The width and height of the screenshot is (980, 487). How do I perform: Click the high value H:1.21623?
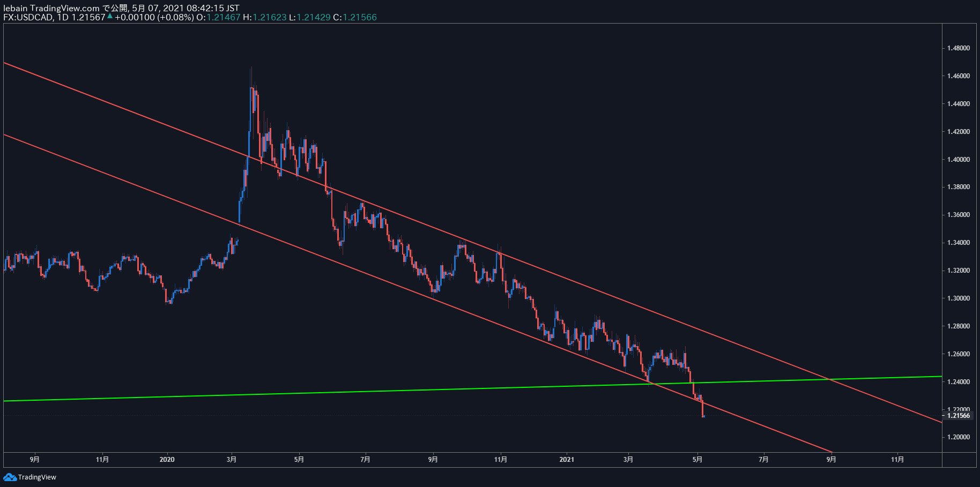point(265,17)
